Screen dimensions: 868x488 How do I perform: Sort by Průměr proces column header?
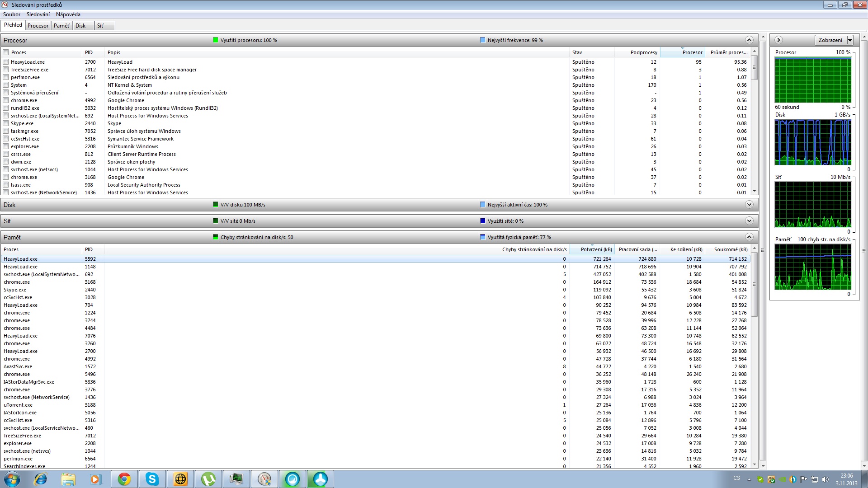(728, 52)
